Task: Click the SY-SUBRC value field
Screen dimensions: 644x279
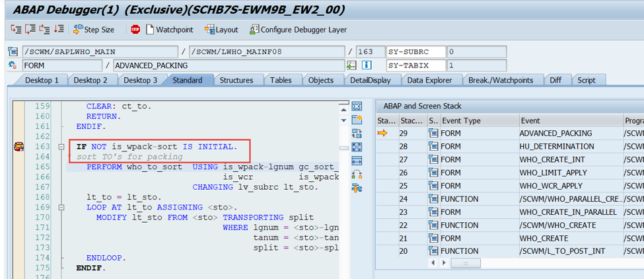Action: click(x=476, y=52)
